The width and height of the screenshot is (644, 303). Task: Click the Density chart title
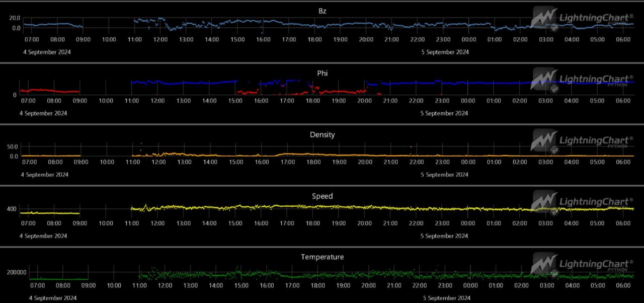click(322, 134)
